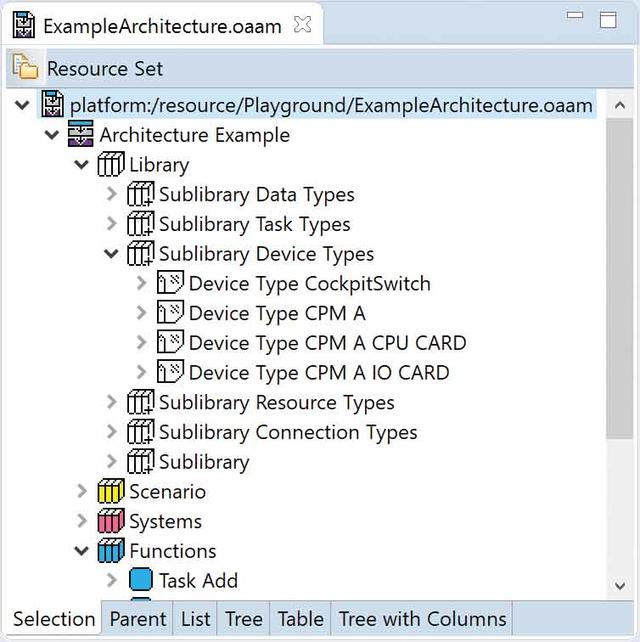Click the scroll up arrow of the tree

click(x=620, y=106)
